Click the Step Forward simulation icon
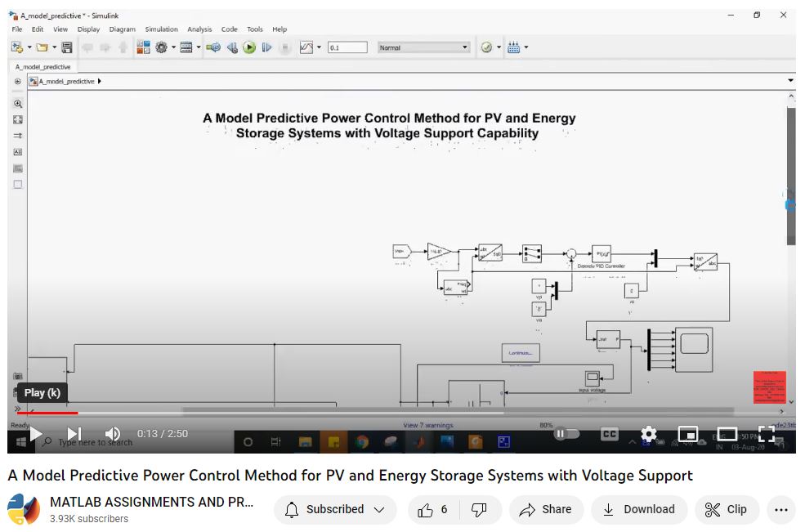This screenshot has height=532, width=805. coord(266,47)
